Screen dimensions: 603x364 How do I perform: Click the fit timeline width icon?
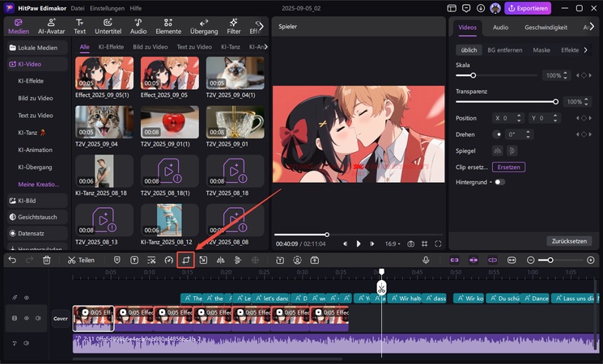point(512,260)
